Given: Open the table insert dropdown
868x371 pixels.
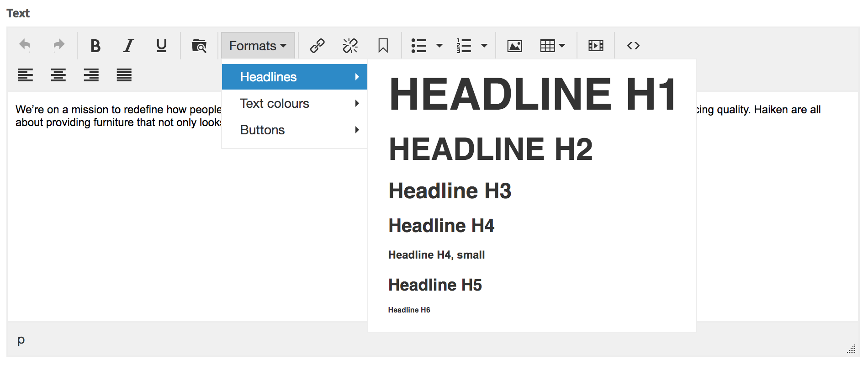Looking at the screenshot, I should pos(553,46).
